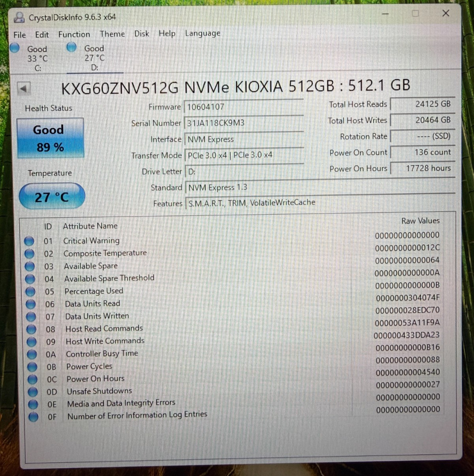
Task: Click raw value 00000000000027
Action: pos(408,385)
